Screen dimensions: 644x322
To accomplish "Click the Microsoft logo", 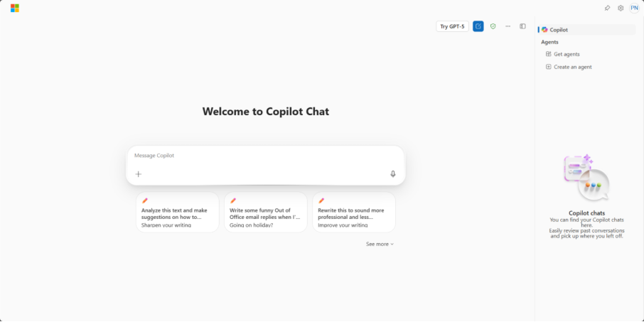I will click(15, 9).
